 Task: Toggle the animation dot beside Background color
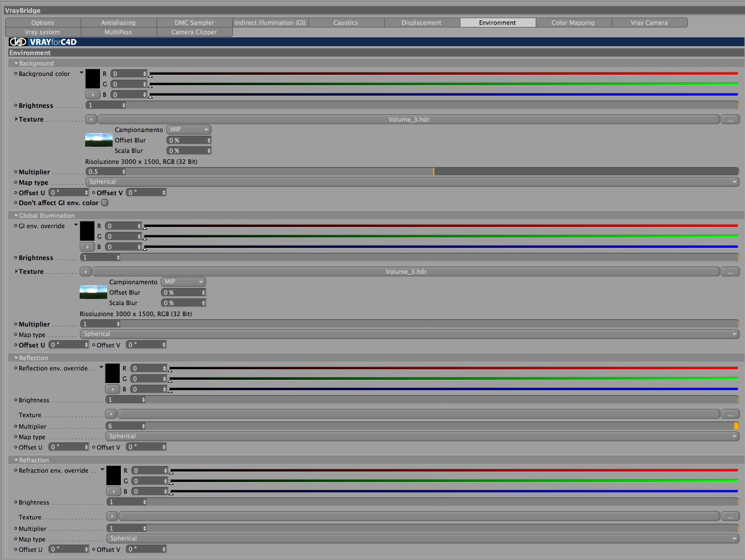(x=15, y=73)
